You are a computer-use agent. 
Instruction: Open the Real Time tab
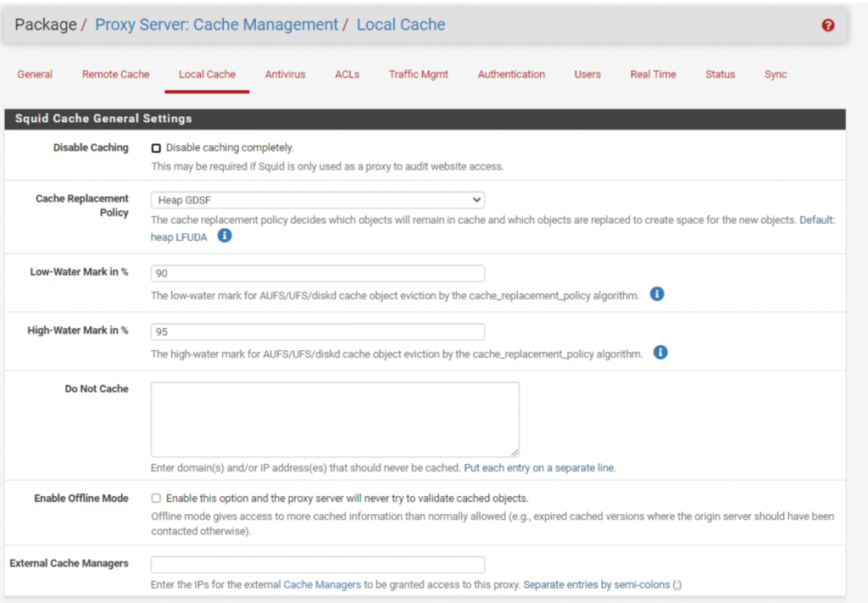coord(653,75)
